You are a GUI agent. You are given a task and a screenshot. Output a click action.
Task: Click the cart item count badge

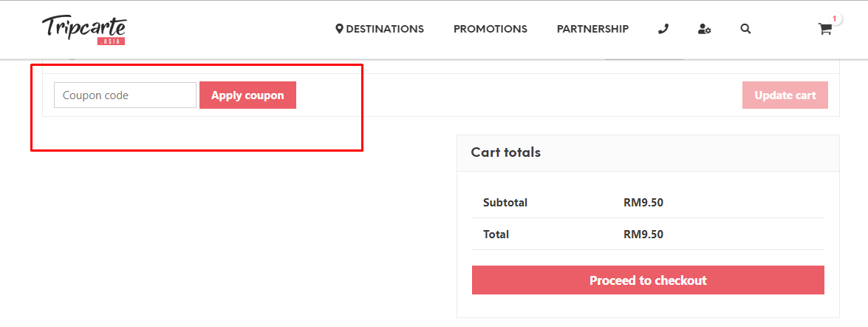pos(835,19)
